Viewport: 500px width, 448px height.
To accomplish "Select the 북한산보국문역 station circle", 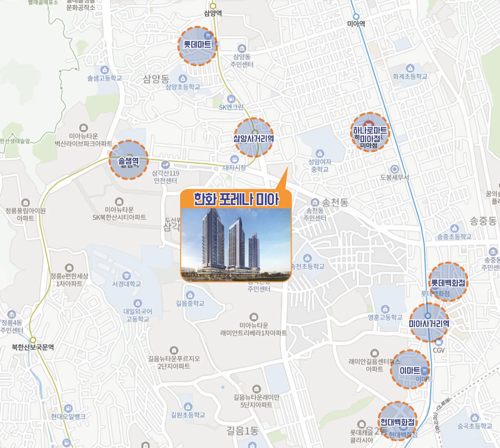I will [x=33, y=340].
